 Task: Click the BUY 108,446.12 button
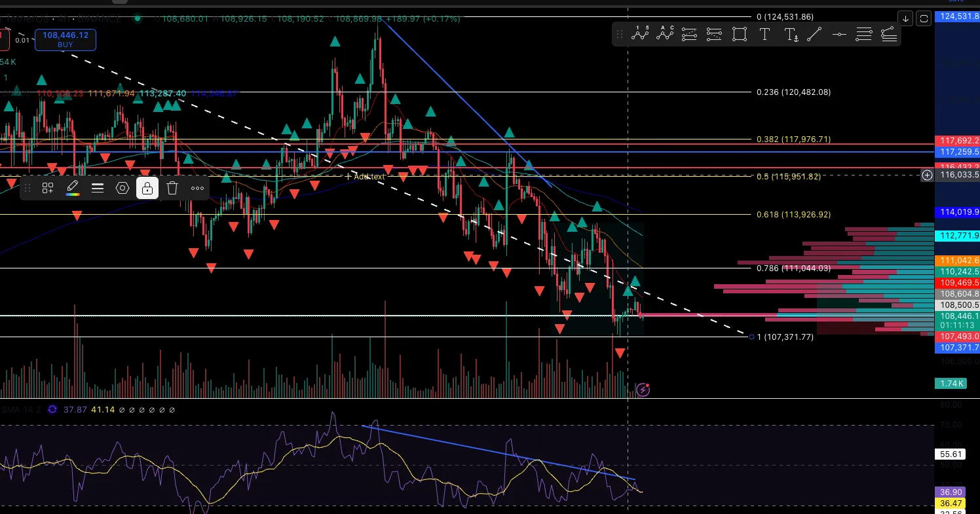click(x=65, y=40)
